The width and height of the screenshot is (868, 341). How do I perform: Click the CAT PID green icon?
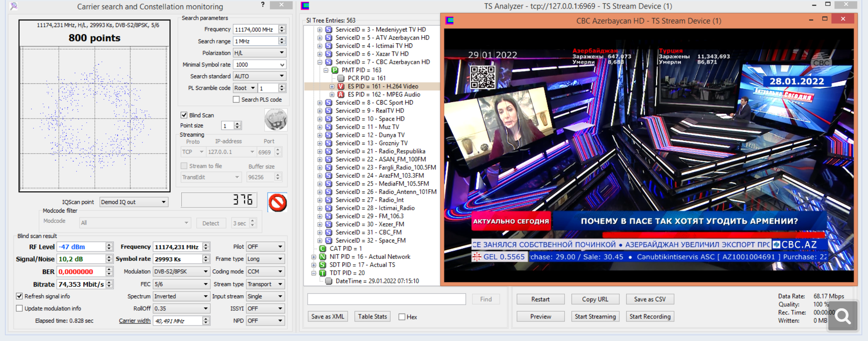[x=322, y=249]
